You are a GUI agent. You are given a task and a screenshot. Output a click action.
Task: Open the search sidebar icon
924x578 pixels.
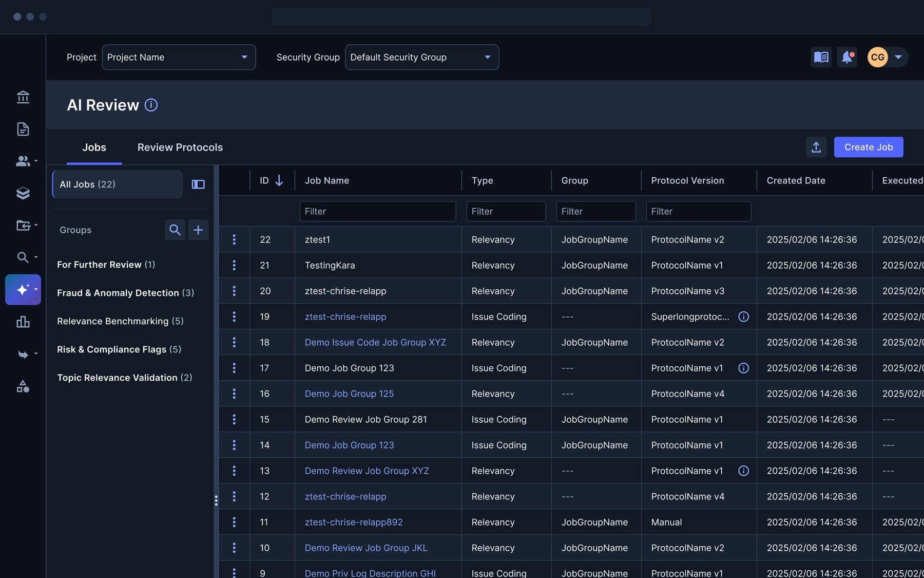pos(23,257)
